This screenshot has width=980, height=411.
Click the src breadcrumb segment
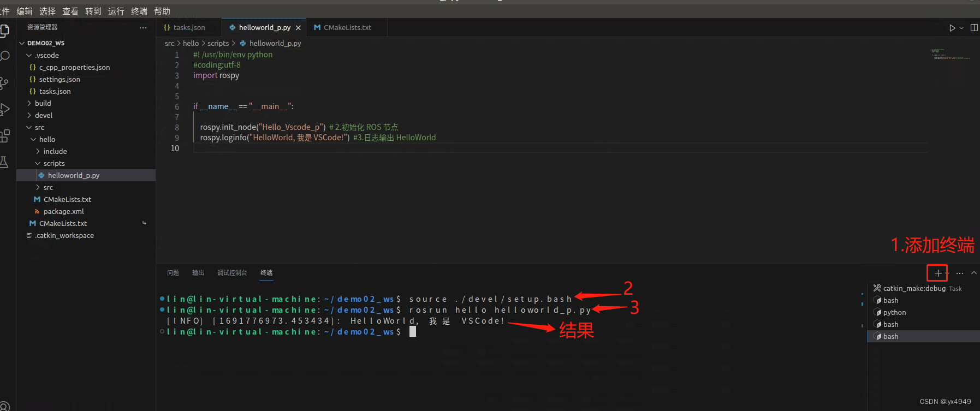click(x=169, y=43)
